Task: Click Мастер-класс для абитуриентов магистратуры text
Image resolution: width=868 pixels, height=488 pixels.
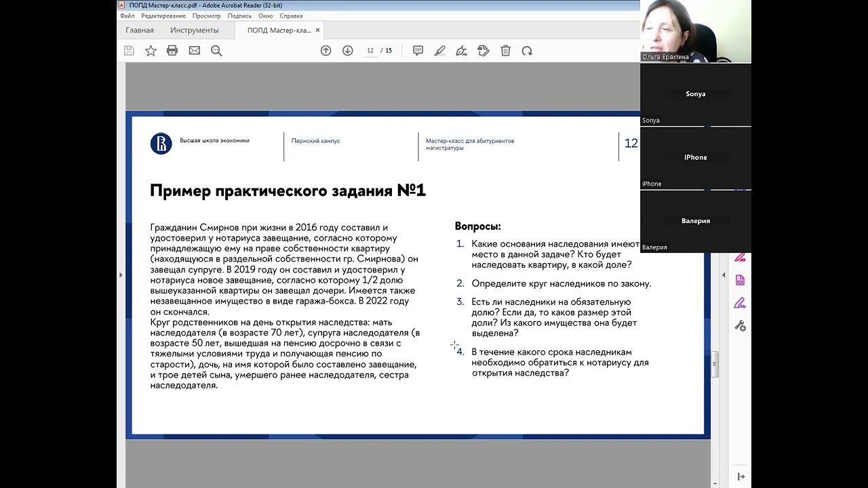Action: click(x=470, y=144)
